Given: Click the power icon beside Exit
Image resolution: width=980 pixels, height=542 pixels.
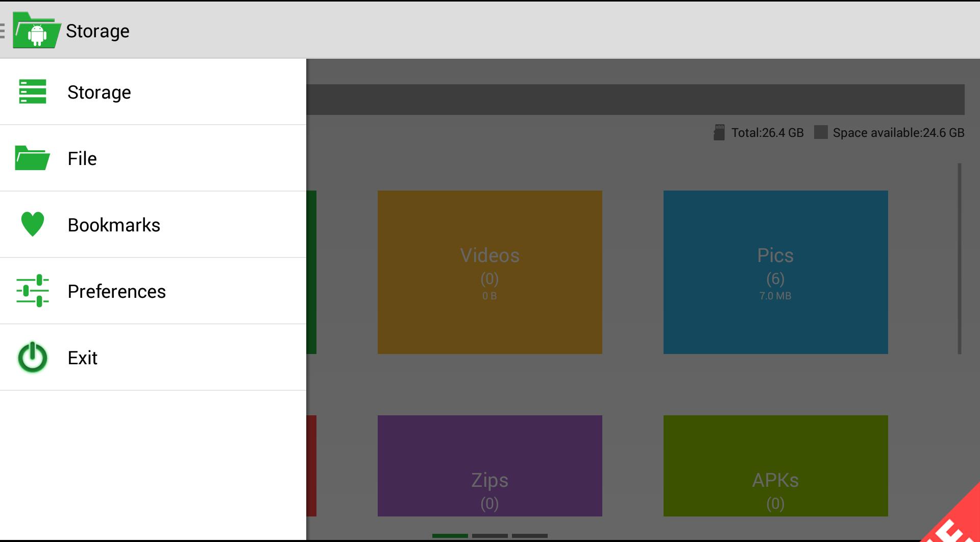Looking at the screenshot, I should click(x=32, y=358).
